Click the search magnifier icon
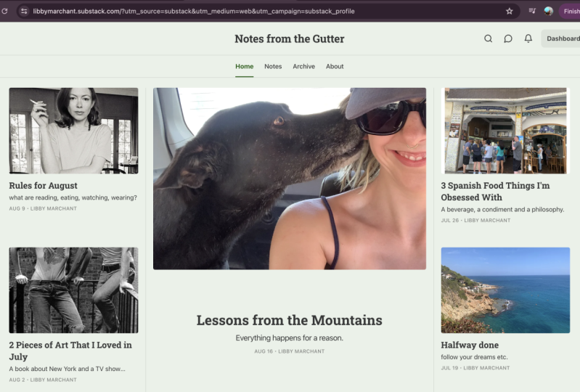 click(488, 38)
